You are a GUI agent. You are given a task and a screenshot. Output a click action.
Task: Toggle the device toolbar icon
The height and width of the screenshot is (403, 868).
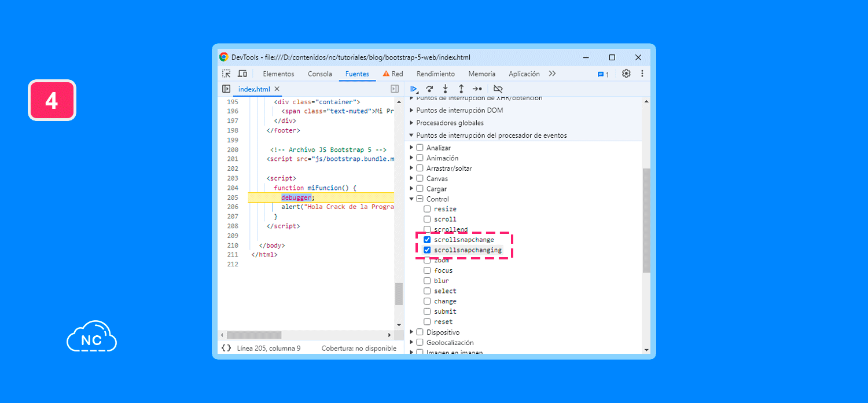(242, 74)
